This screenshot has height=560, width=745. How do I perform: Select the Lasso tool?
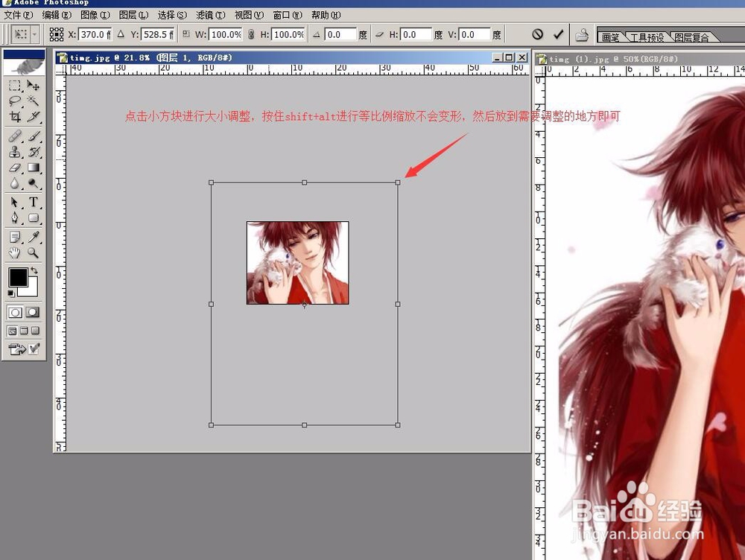[15, 101]
